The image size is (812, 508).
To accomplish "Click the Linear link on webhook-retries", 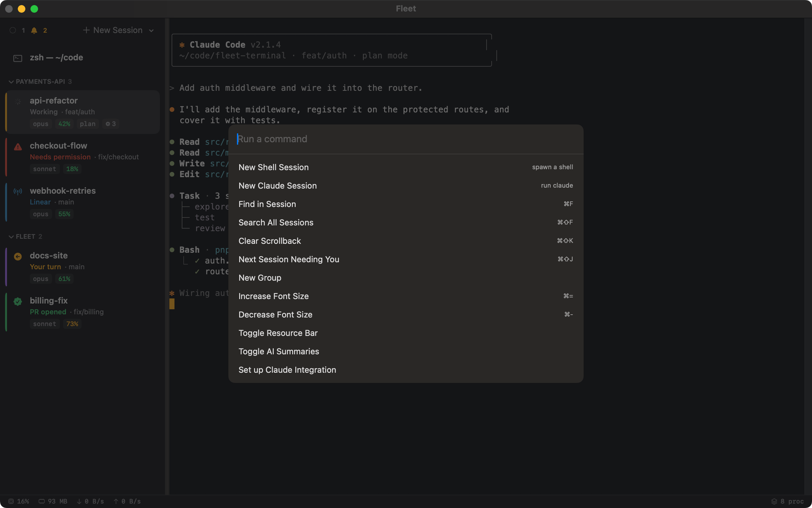I will (x=40, y=202).
